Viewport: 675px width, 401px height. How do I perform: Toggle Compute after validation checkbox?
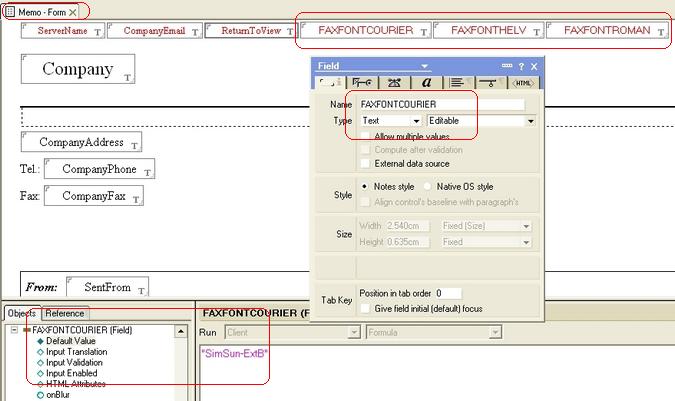pos(365,150)
